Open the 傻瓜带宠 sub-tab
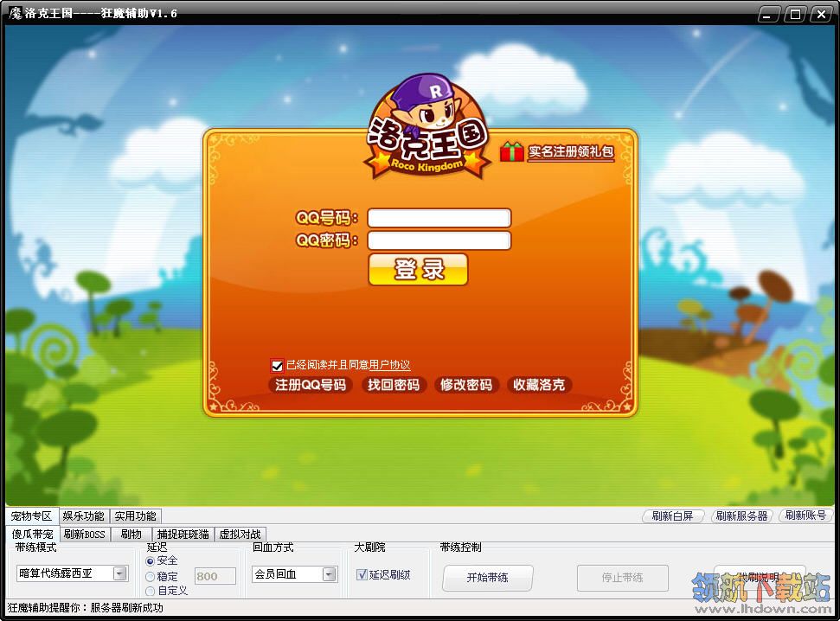The width and height of the screenshot is (840, 621). pyautogui.click(x=33, y=535)
